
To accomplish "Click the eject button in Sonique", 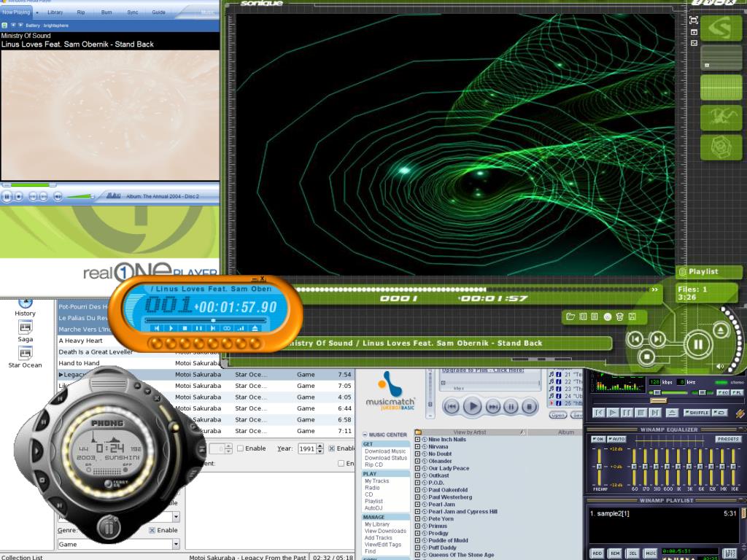I will click(720, 330).
